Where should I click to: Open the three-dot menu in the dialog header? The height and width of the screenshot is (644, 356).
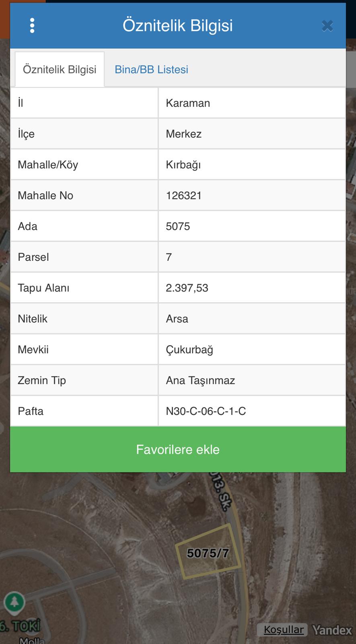tap(32, 25)
